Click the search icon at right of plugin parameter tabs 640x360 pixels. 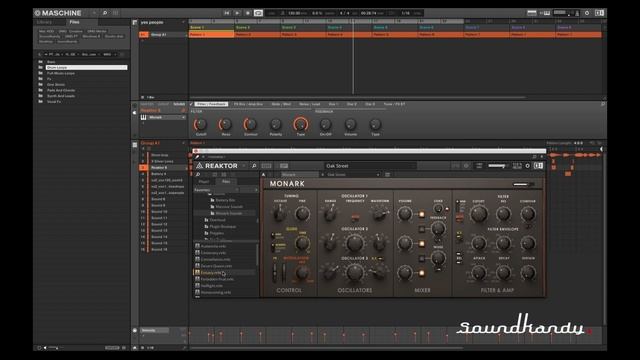pos(603,104)
